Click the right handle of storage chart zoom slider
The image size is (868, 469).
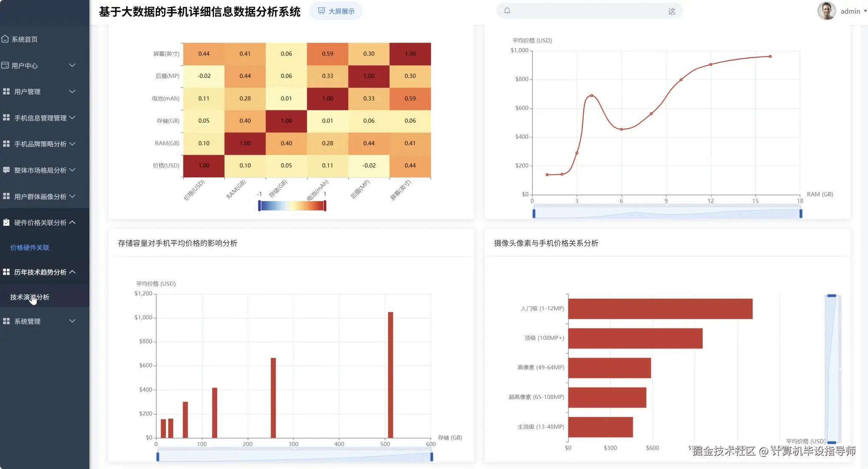432,457
